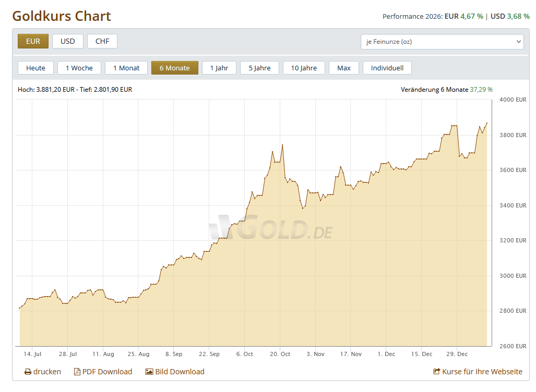Select the 5 Jahre range
Screen dimensions: 536x392
coord(260,68)
